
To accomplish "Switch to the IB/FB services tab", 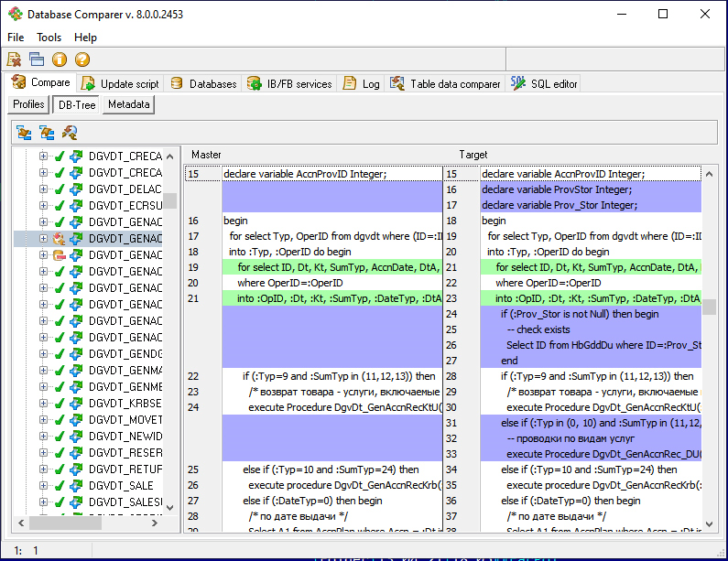I will point(289,83).
